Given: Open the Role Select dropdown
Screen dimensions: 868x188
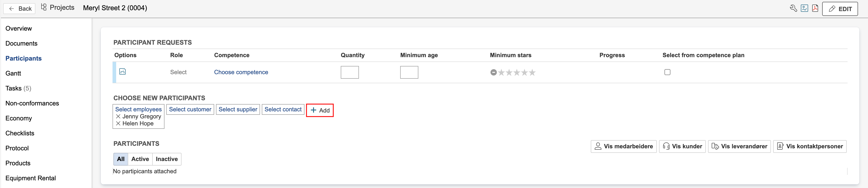Looking at the screenshot, I should click(x=178, y=72).
